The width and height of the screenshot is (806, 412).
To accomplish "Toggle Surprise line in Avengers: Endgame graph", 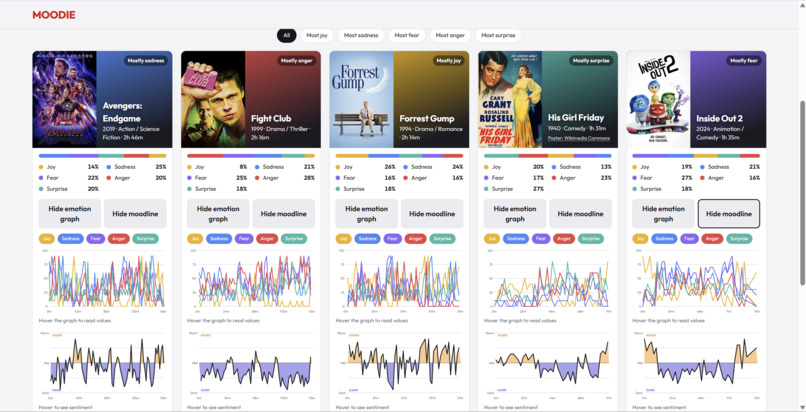I will 145,239.
